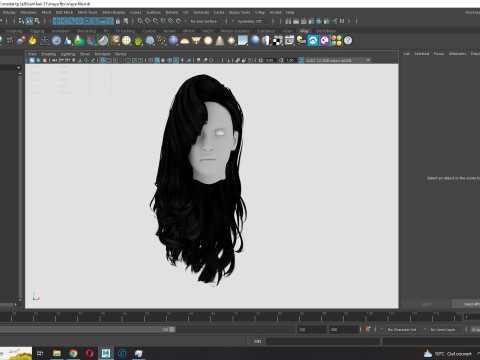Open the No Character Set dropdown

coord(403,329)
